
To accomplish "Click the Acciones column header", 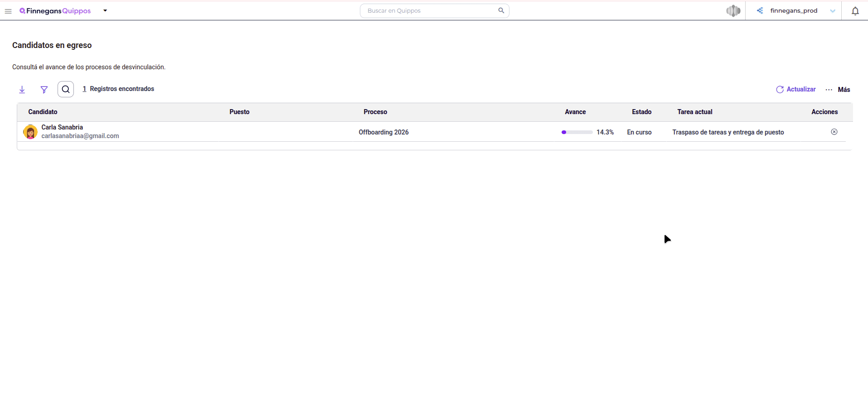I will [824, 112].
